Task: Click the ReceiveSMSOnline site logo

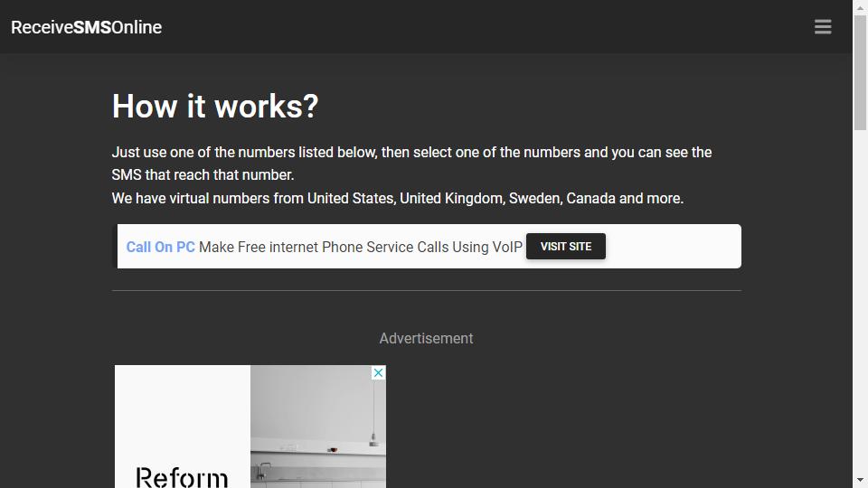Action: 87,27
